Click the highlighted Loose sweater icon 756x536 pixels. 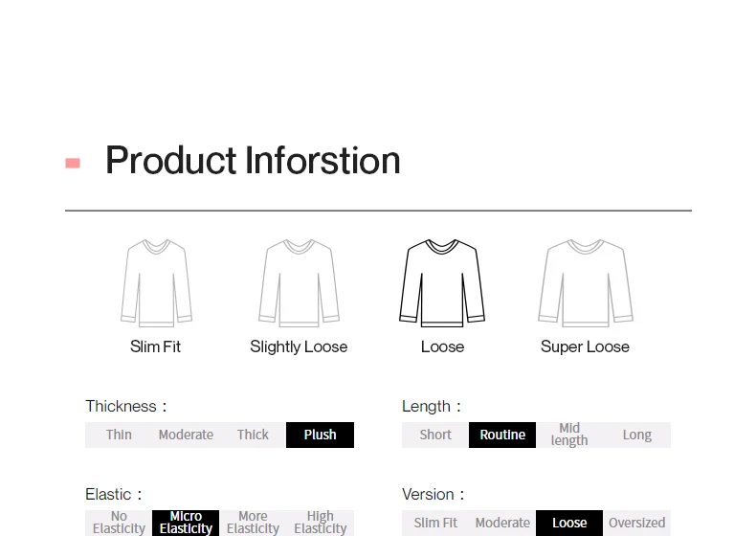click(442, 283)
